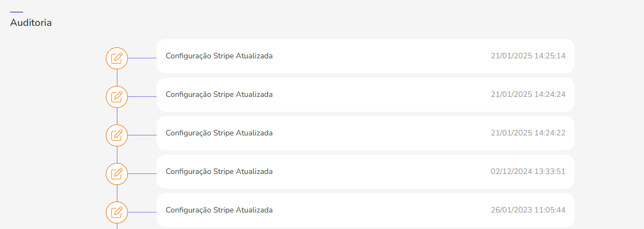Click the purple accent line above Auditoria
This screenshot has height=229, width=644.
[x=17, y=12]
